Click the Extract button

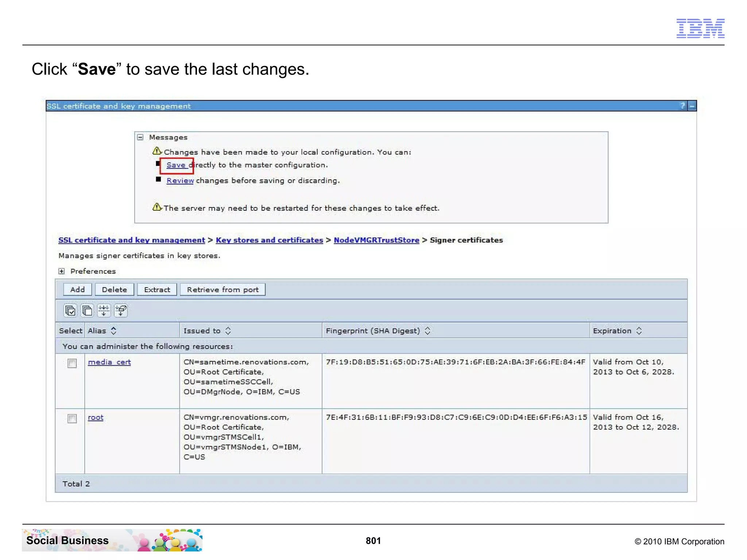coord(157,289)
